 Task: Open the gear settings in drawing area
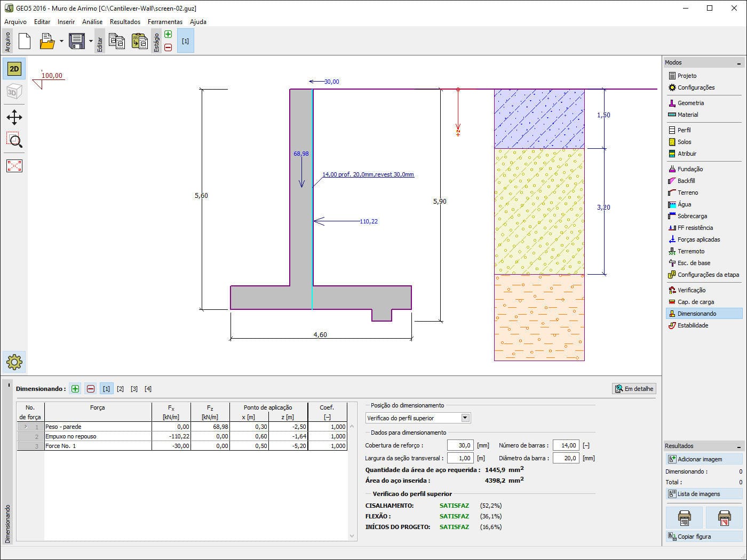(14, 362)
